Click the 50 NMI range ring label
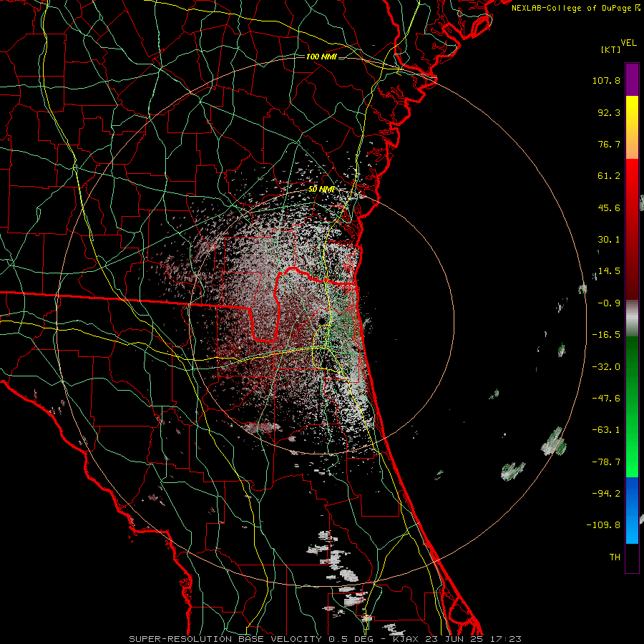This screenshot has height=644, width=644. coord(321,190)
